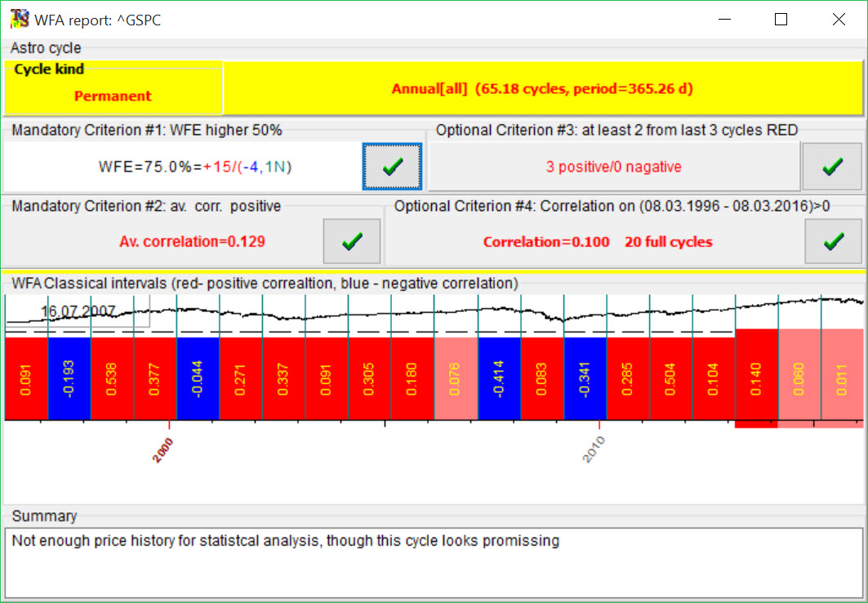Click the green checkmark for Mandatory Criterion #1
868x603 pixels.
coord(392,166)
